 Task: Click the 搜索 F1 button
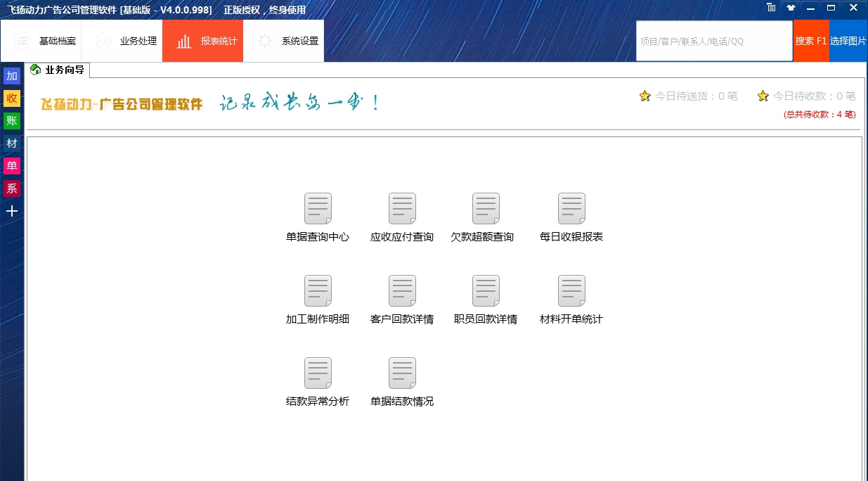811,41
